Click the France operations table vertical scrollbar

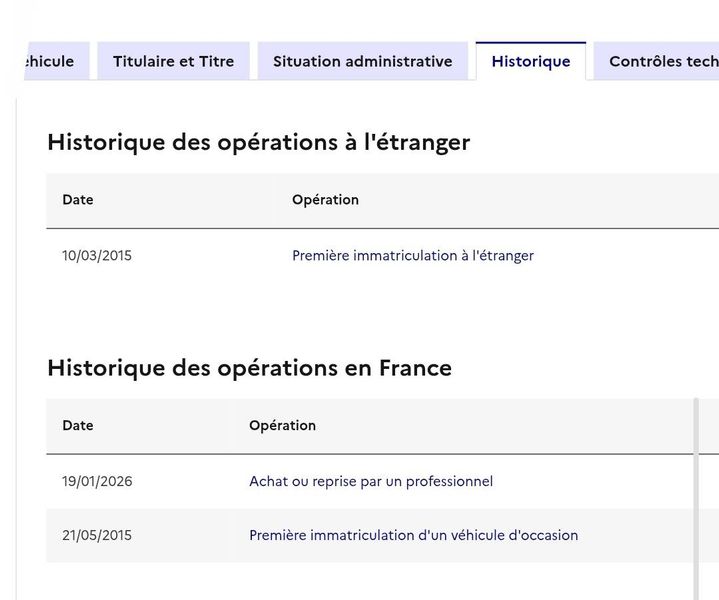coord(697,499)
